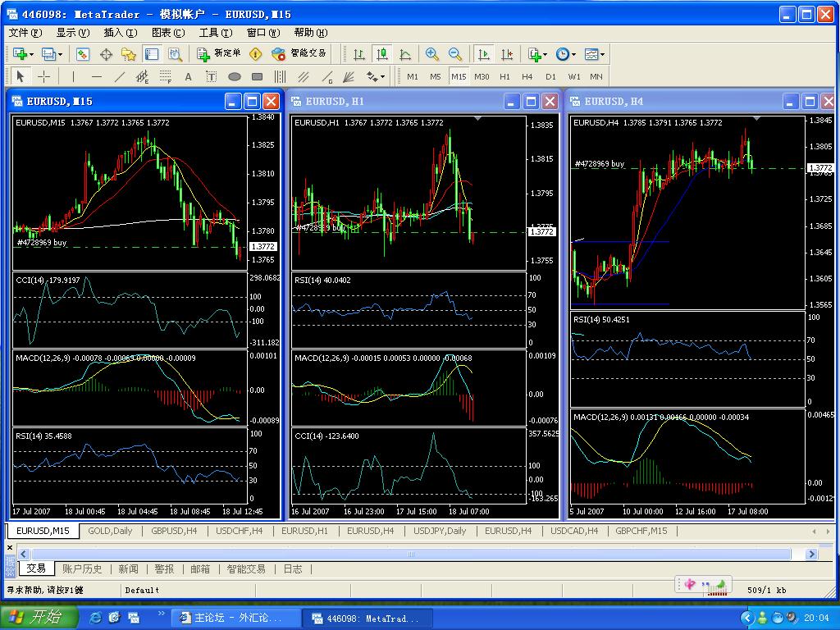This screenshot has height=630, width=840.
Task: Switch to the GBPUSD,H4 chart tab
Action: tap(174, 531)
